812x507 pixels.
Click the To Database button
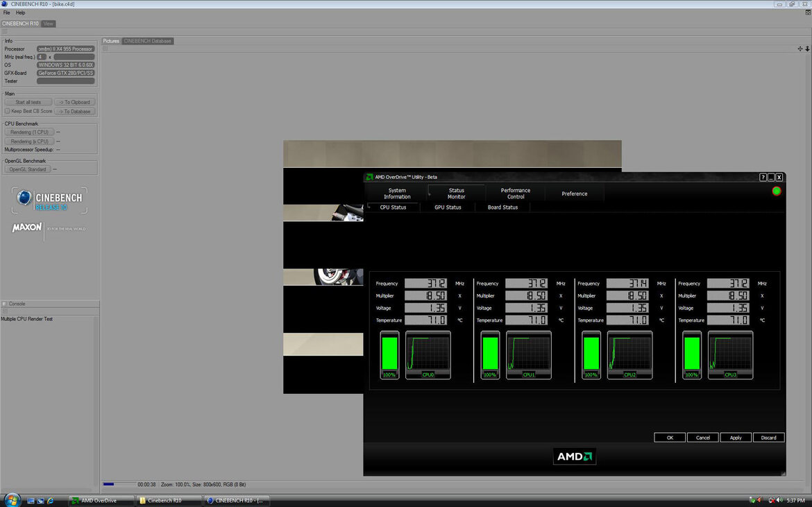coord(74,111)
